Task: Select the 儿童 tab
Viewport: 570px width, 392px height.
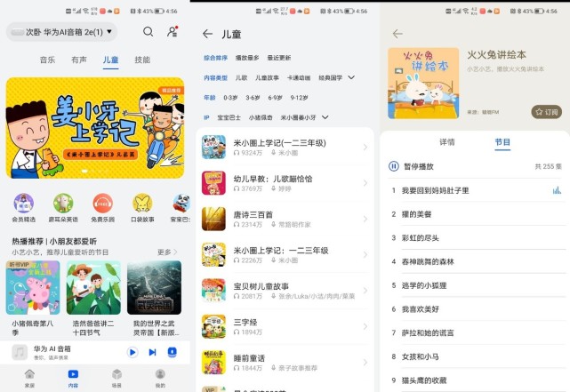Action: pyautogui.click(x=110, y=60)
